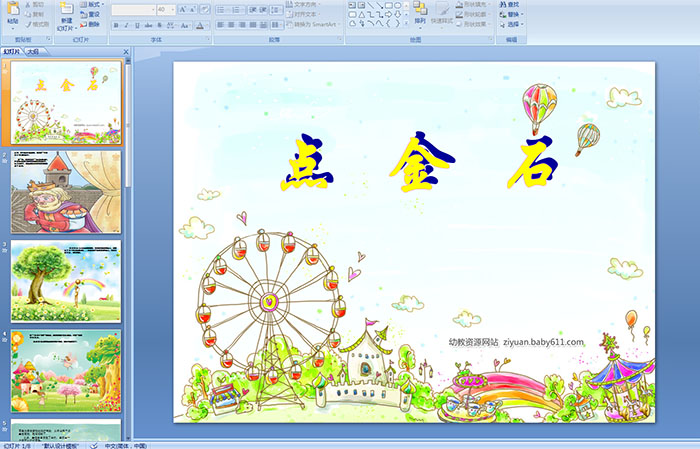Expand the slide Layout (版式) dropdown
Viewport: 700px width, 449px height.
coord(93,5)
